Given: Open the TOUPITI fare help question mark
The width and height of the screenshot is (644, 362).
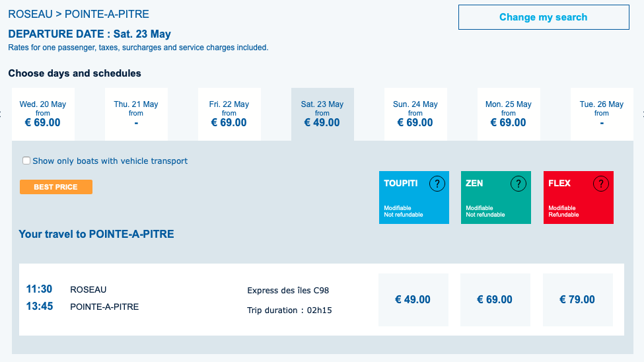Looking at the screenshot, I should pos(437,184).
